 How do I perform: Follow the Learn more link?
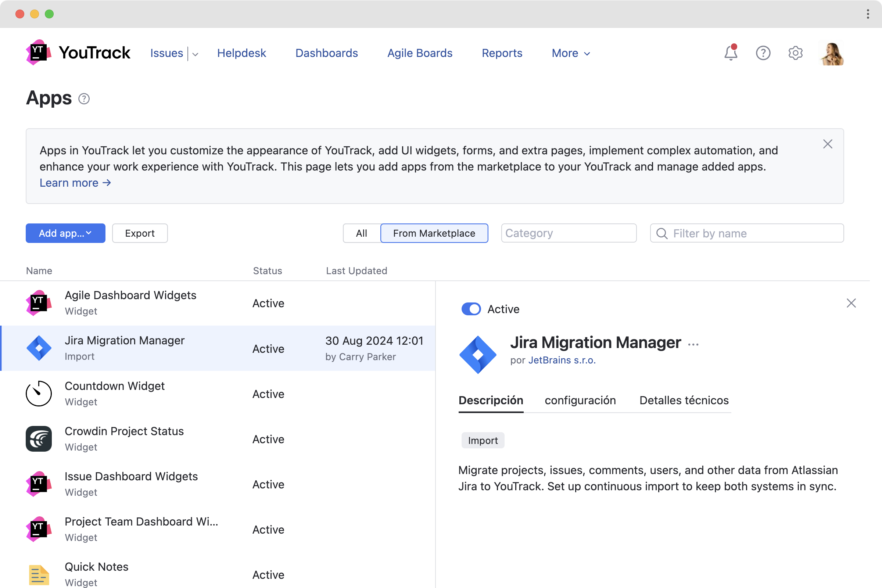pos(75,183)
